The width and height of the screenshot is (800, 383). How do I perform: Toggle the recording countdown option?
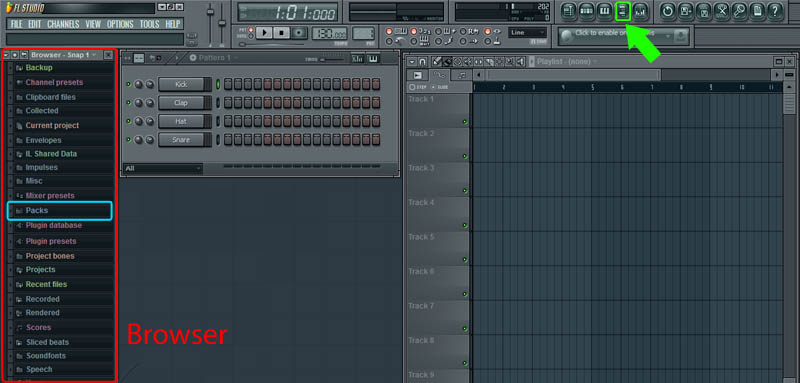coord(414,31)
